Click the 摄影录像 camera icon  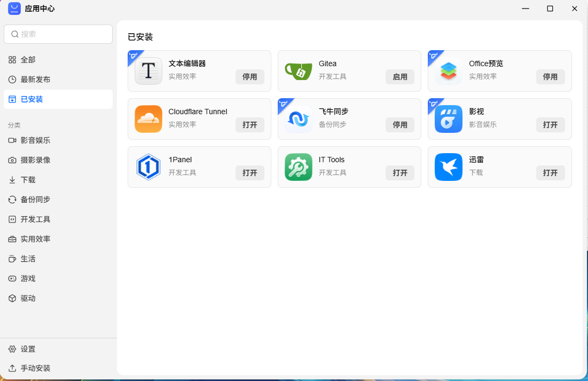coord(12,160)
